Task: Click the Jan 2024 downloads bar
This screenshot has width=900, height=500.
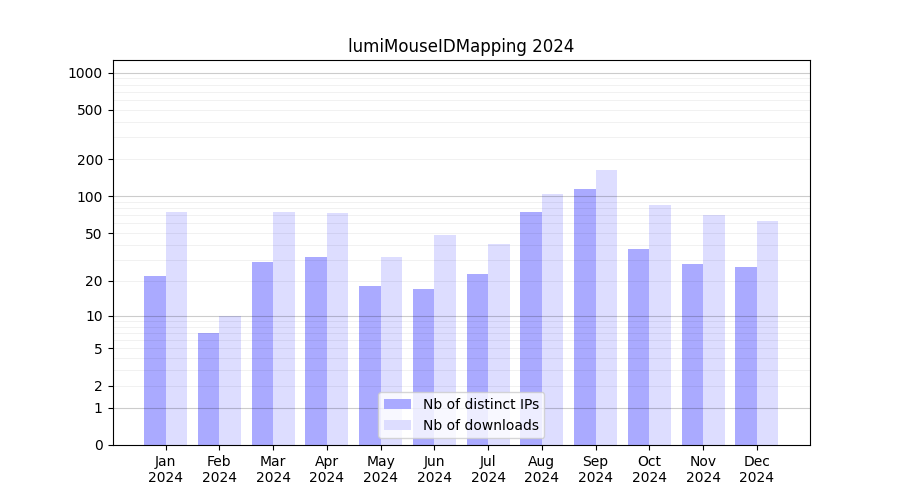Action: [x=176, y=328]
